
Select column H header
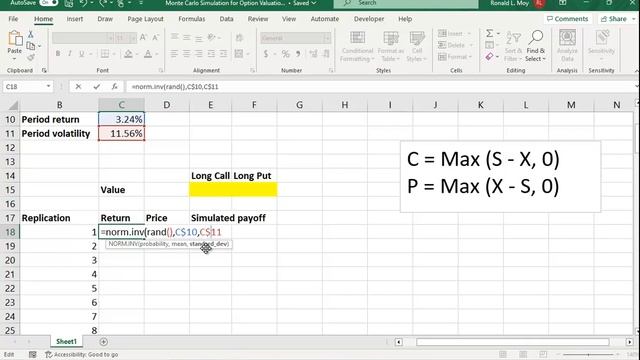344,105
